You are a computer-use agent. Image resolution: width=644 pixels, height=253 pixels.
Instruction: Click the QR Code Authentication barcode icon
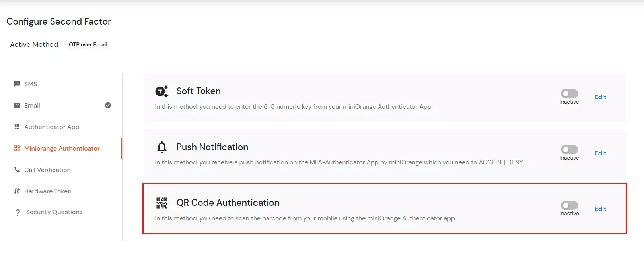click(x=162, y=203)
